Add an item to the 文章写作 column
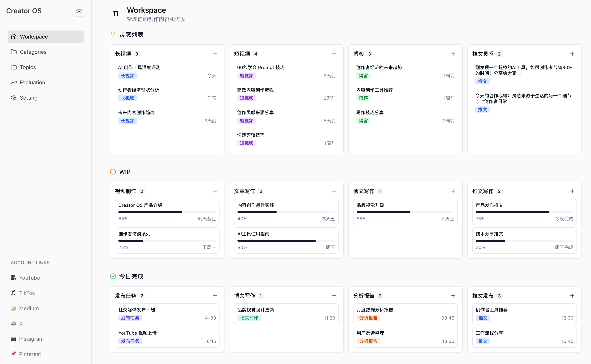The height and width of the screenshot is (364, 591). (x=334, y=191)
